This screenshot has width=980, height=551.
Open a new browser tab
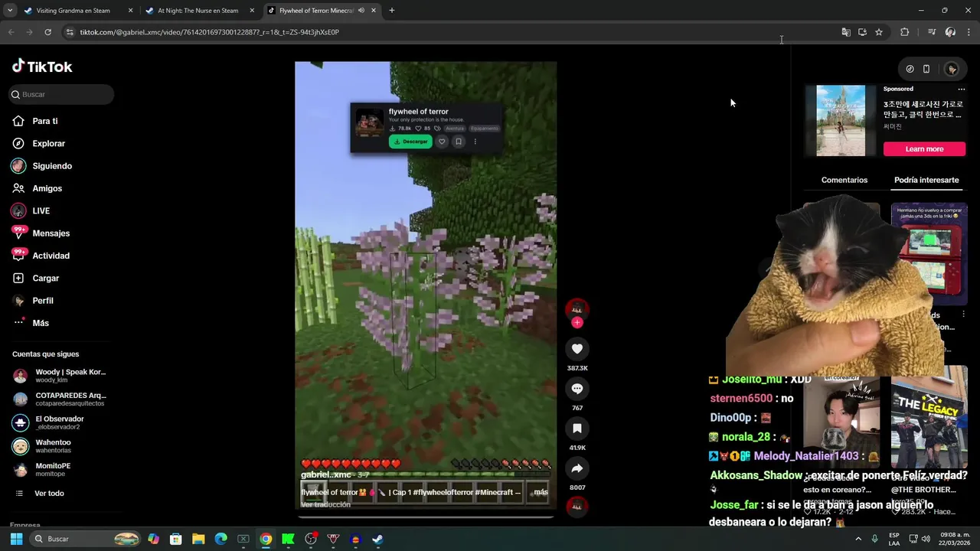pos(392,11)
